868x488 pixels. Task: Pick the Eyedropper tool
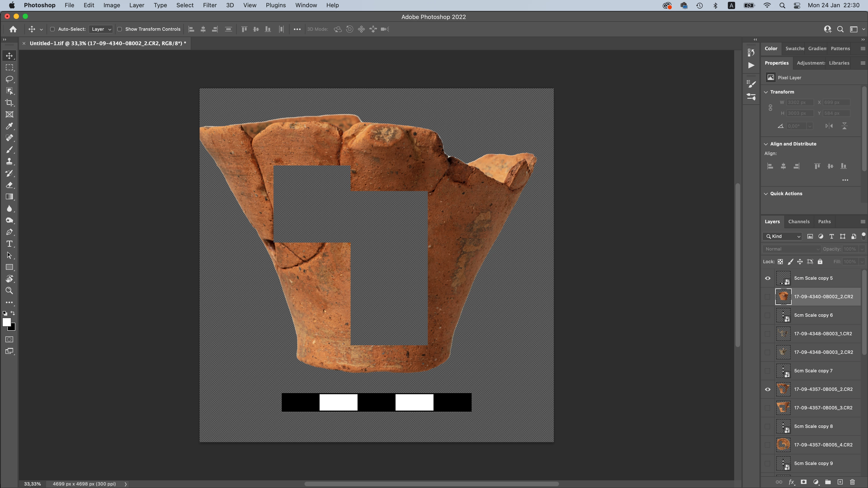[x=9, y=126]
